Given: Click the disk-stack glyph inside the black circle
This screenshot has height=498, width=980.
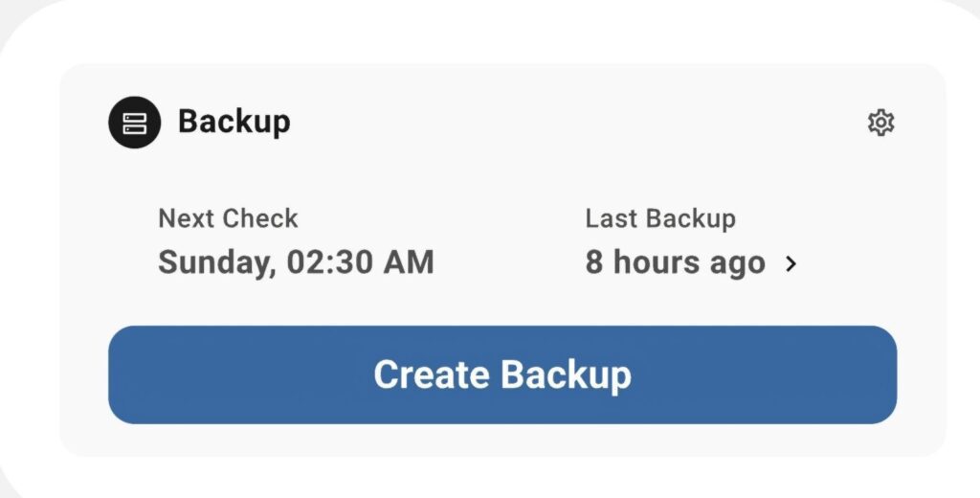Looking at the screenshot, I should pos(134,123).
